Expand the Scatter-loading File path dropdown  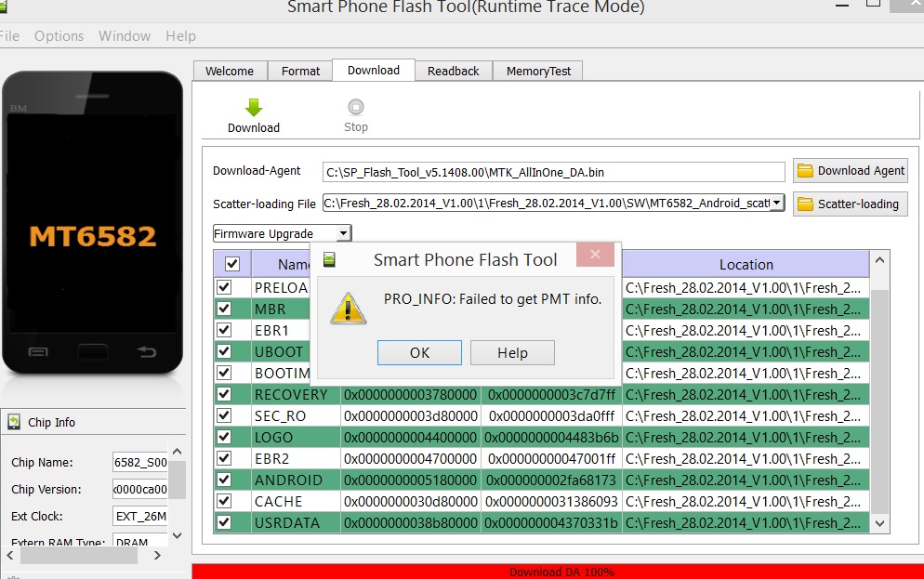click(x=776, y=203)
